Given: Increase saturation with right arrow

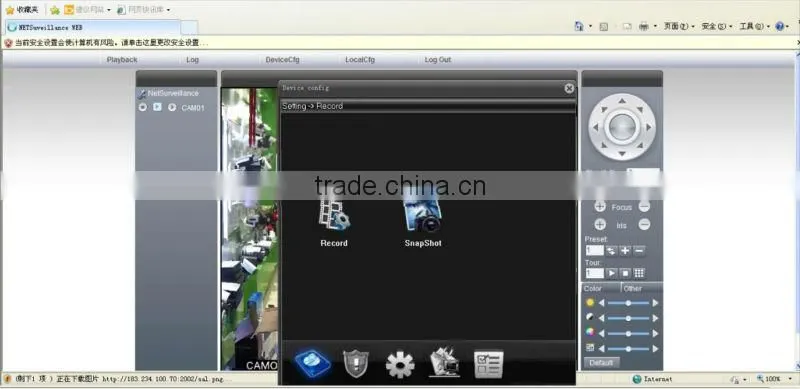Looking at the screenshot, I should [655, 333].
